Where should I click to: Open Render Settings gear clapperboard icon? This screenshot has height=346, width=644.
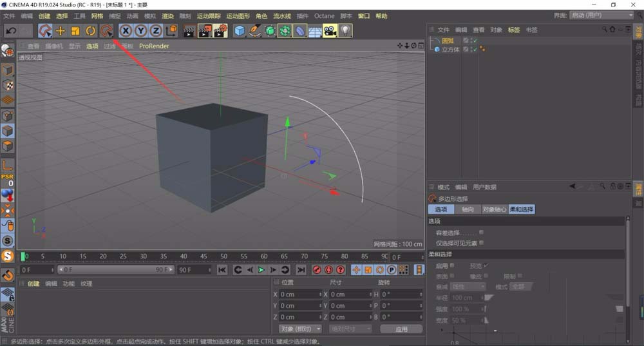pyautogui.click(x=220, y=31)
